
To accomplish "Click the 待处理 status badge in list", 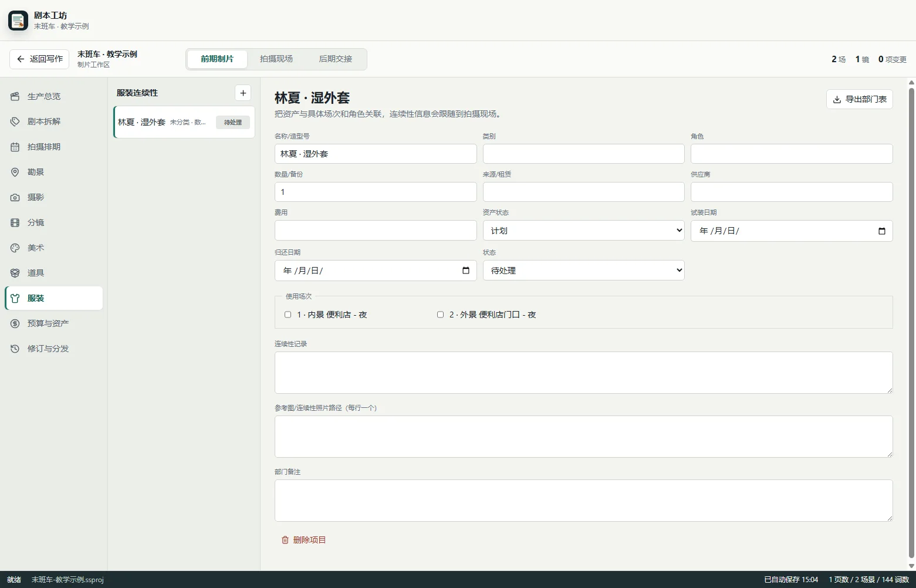I will point(233,122).
